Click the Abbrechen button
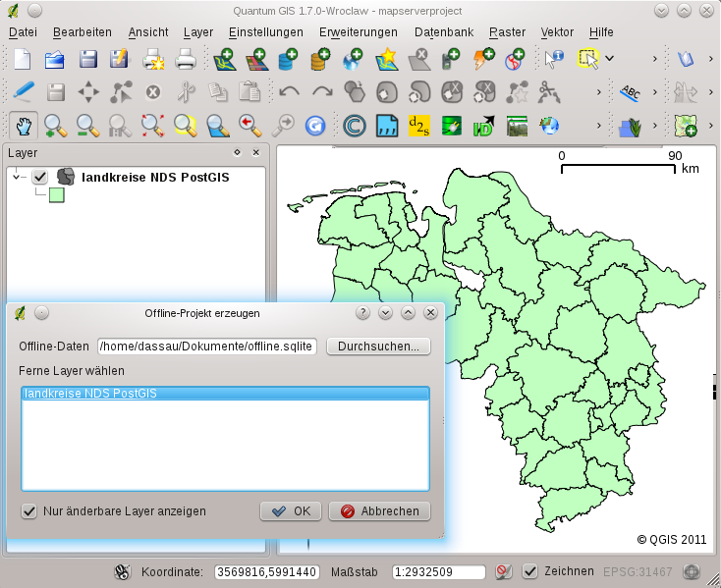This screenshot has height=588, width=721. coord(380,510)
